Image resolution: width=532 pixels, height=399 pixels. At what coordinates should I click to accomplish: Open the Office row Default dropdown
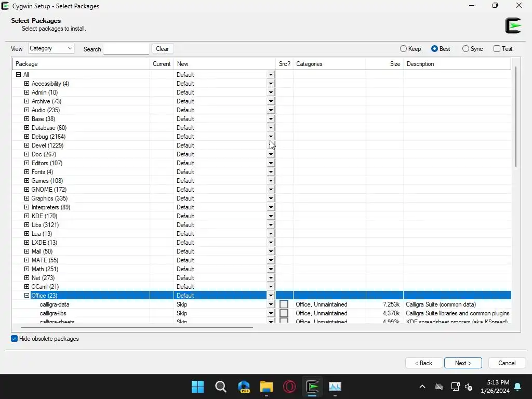tap(271, 296)
